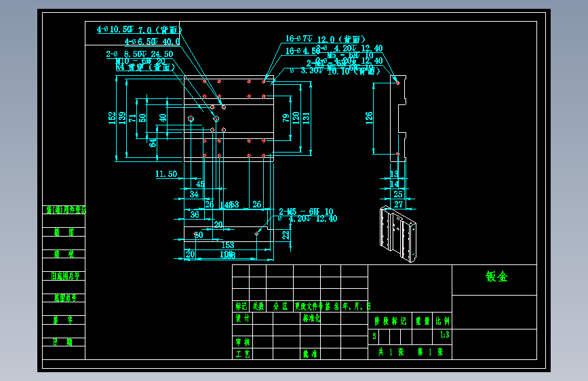Click the 阶段标记 header cell

point(391,321)
